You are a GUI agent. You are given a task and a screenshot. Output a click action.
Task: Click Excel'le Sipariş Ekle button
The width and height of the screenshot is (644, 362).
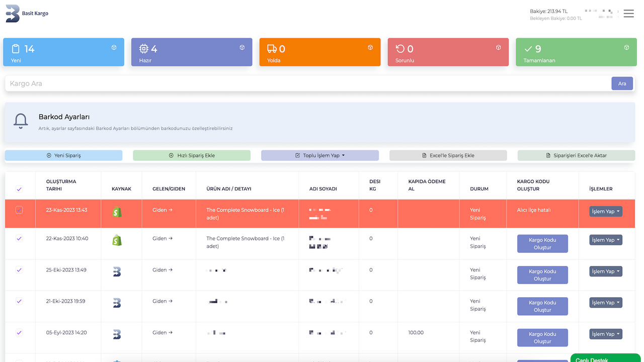(x=448, y=155)
